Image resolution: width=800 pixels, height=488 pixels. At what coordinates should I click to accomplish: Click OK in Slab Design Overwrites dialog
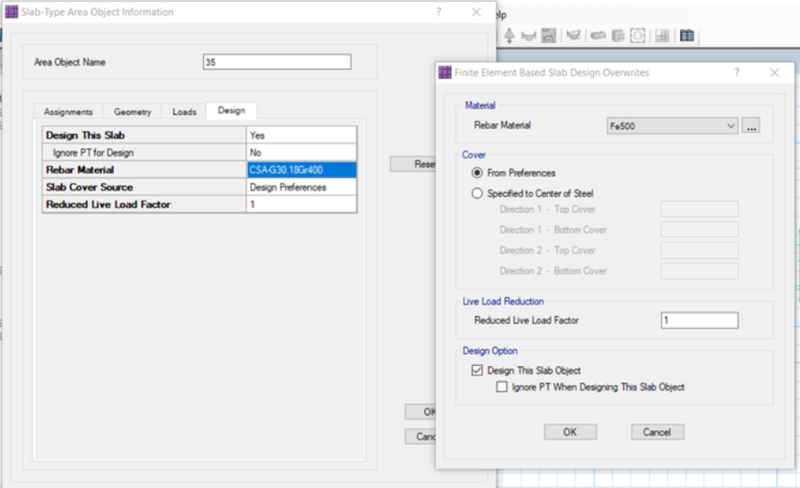pos(570,432)
